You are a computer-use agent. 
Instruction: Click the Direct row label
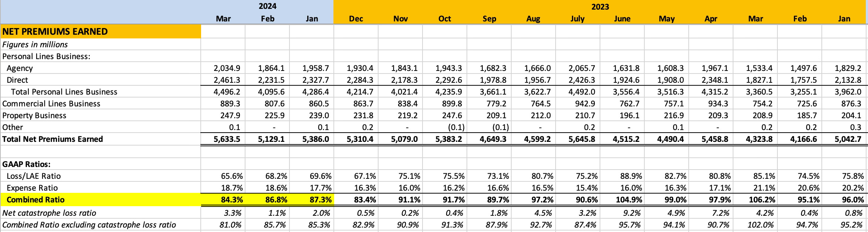pyautogui.click(x=17, y=80)
